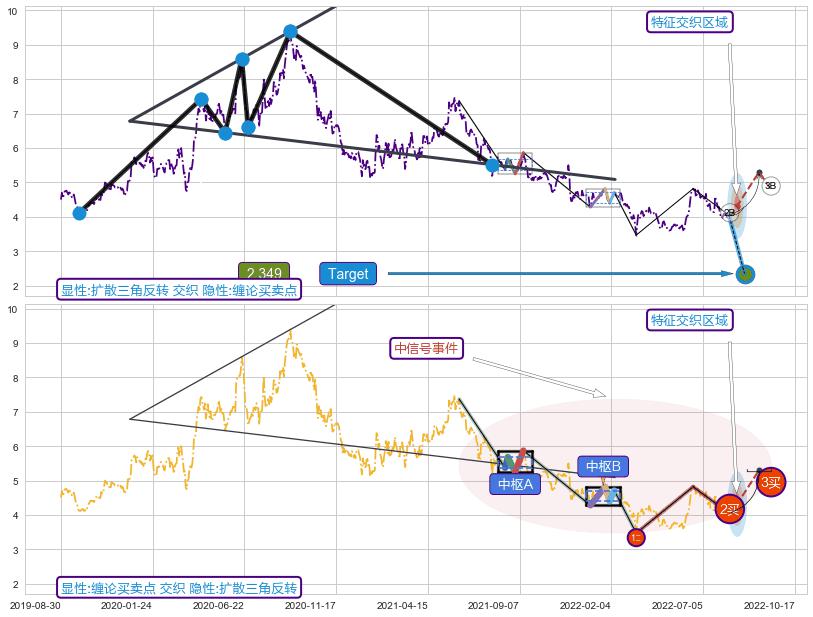
Task: Click the 中信号事件 annotation label
Action: coord(426,348)
